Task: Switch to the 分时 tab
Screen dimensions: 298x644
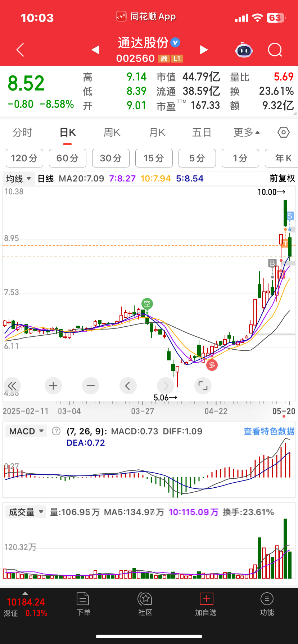Action: 22,133
